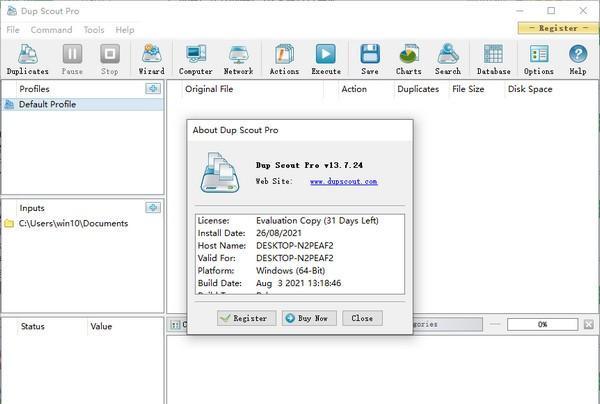This screenshot has height=404, width=600.
Task: Click the Host Name row's DESKTOP-N2PEAF2 value
Action: tap(295, 246)
